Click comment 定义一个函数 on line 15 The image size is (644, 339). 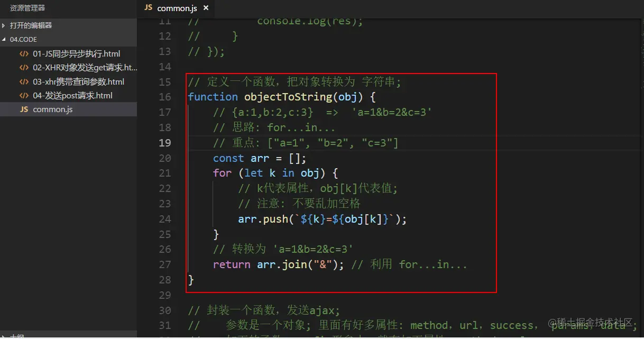click(295, 82)
